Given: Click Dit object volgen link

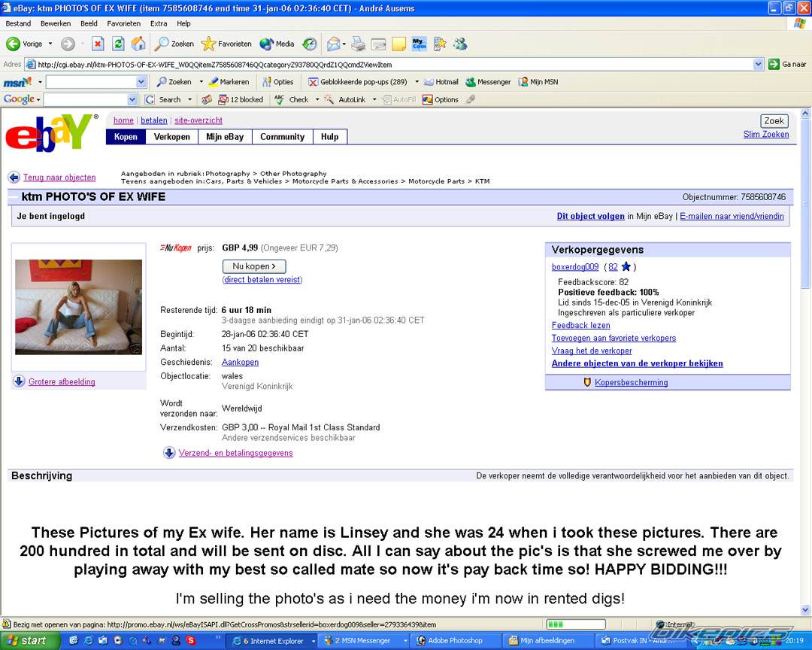Looking at the screenshot, I should (590, 216).
